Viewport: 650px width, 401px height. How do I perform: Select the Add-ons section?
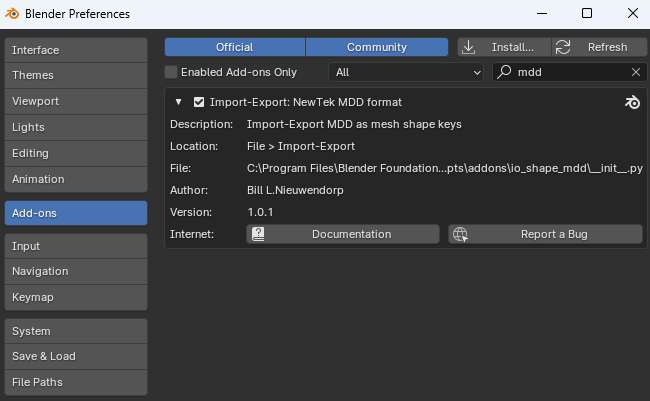click(76, 213)
